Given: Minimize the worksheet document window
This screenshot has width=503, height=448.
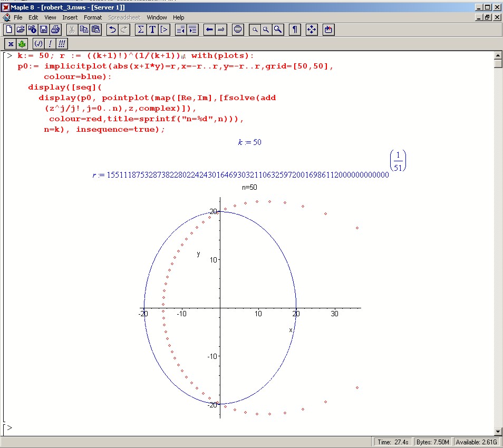Looking at the screenshot, I should coord(479,17).
